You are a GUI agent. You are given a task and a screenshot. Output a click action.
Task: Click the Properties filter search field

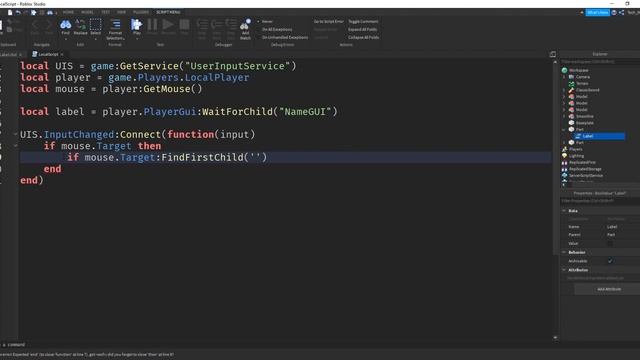pos(600,201)
